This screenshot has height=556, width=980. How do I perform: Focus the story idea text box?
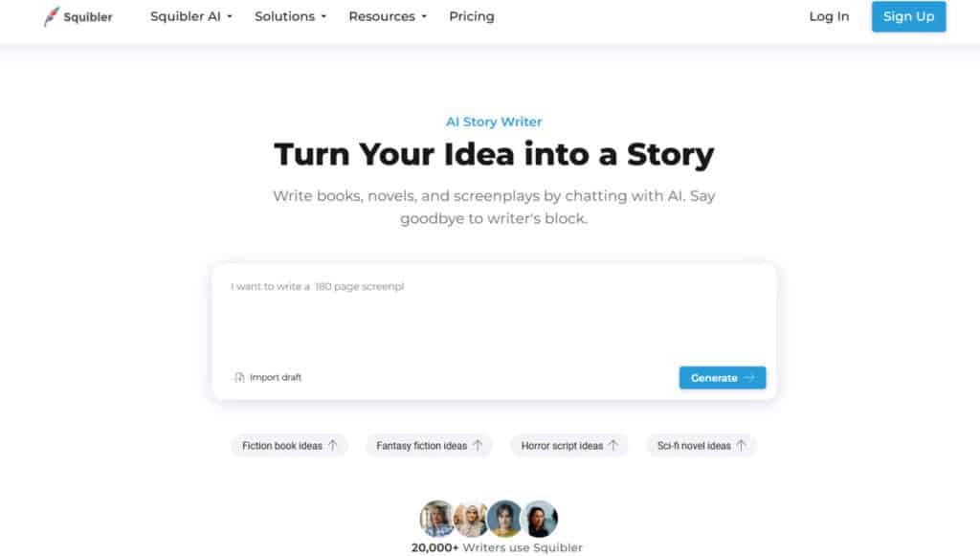(493, 316)
